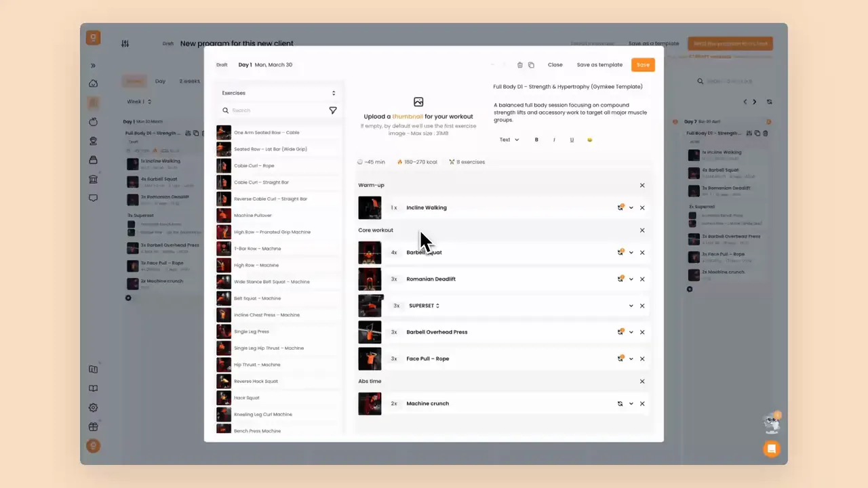Viewport: 868px width, 488px height.
Task: Switch to Day view tab in background
Action: [160, 81]
